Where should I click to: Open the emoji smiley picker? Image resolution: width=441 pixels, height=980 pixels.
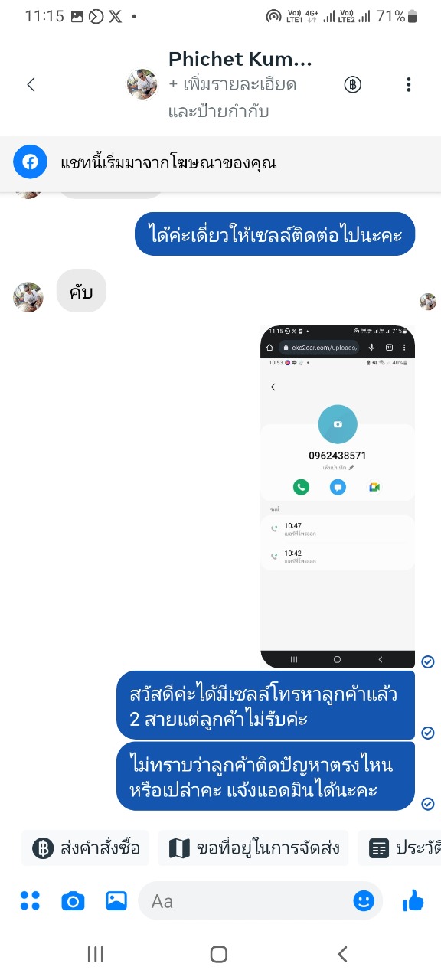364,901
